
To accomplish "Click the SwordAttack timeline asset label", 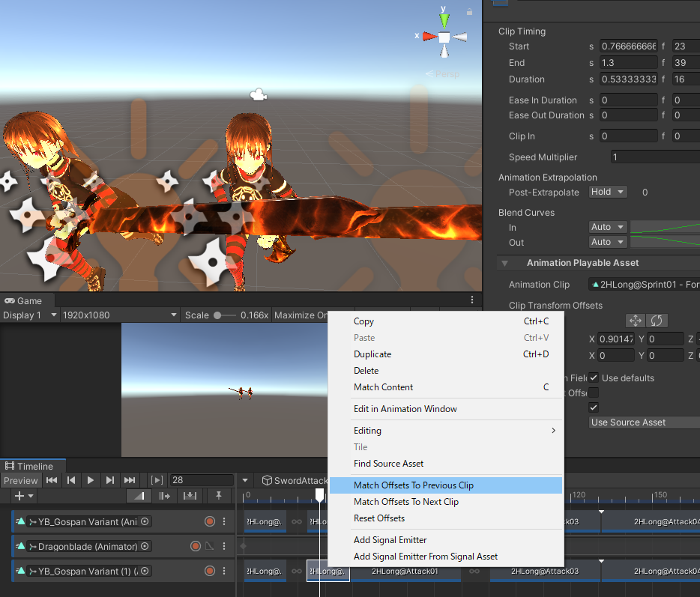I will (295, 481).
